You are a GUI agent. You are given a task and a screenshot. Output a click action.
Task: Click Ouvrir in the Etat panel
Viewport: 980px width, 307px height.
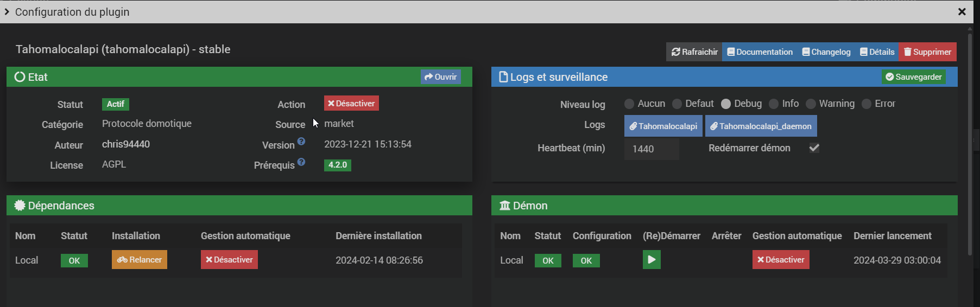pos(441,77)
